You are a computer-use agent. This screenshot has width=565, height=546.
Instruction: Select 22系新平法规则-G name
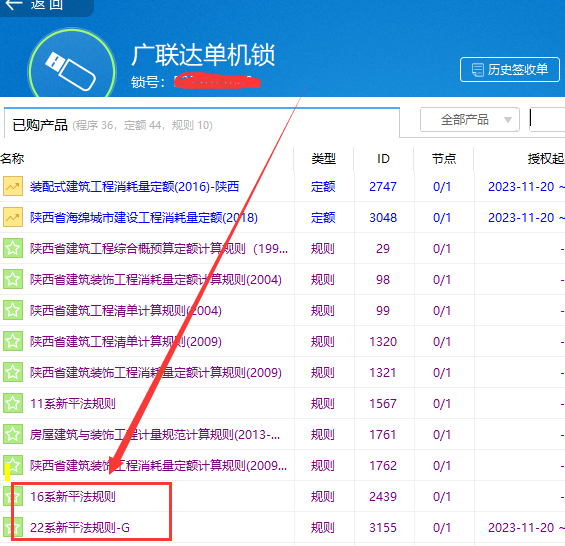pos(80,528)
